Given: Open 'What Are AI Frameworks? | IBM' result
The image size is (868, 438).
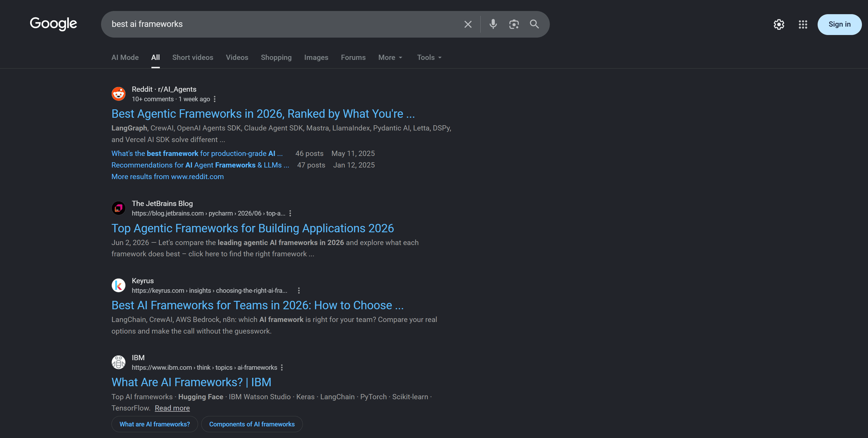Looking at the screenshot, I should click(x=191, y=382).
